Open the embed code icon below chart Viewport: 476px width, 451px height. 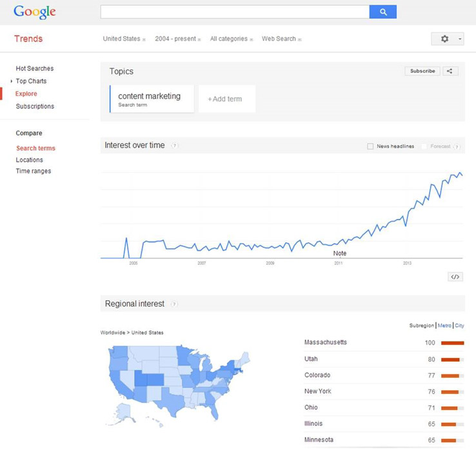455,276
